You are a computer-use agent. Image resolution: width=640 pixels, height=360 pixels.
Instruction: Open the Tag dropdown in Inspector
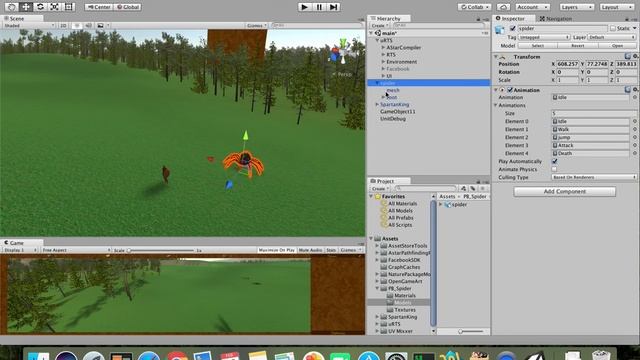[x=544, y=37]
